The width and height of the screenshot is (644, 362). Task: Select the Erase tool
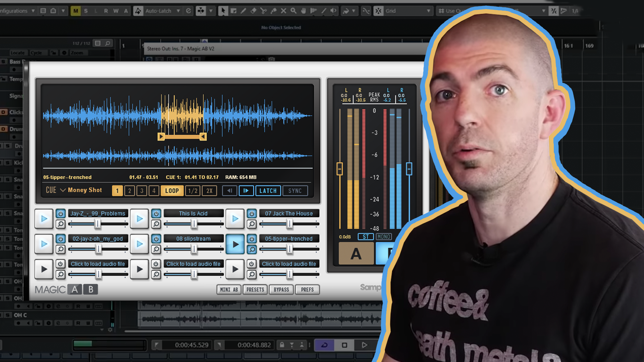(x=254, y=11)
